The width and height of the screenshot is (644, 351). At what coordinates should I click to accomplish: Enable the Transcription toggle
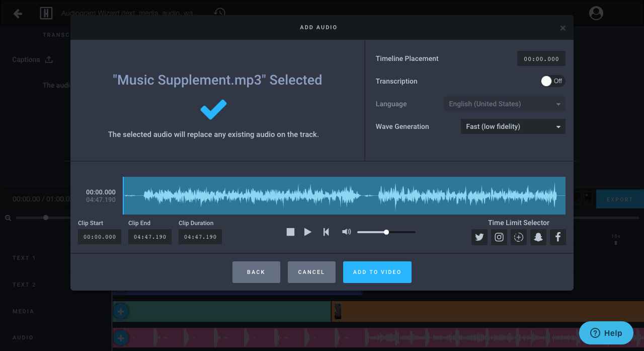point(552,81)
